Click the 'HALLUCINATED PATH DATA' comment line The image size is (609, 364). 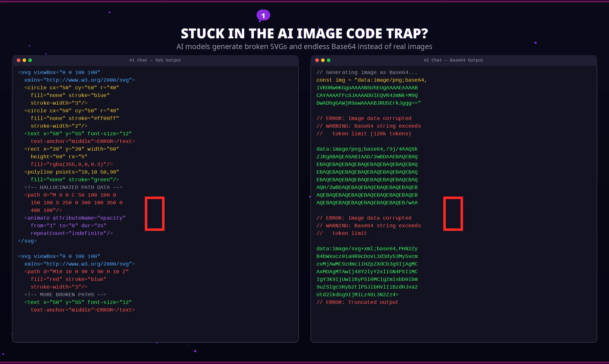pos(73,188)
